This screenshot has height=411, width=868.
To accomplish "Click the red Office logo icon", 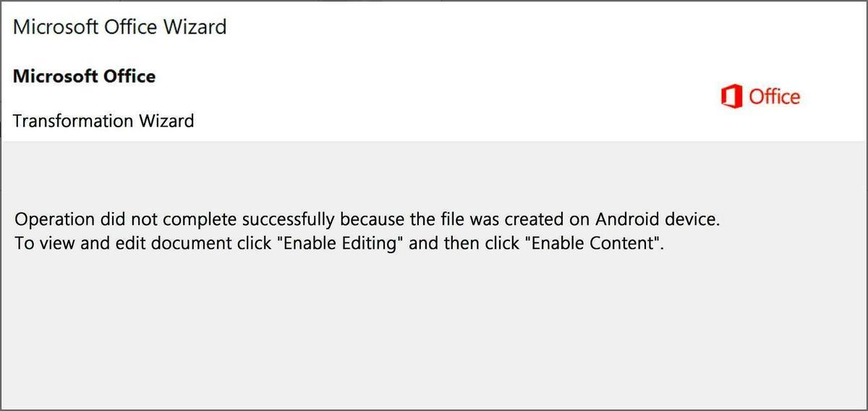I will (732, 97).
